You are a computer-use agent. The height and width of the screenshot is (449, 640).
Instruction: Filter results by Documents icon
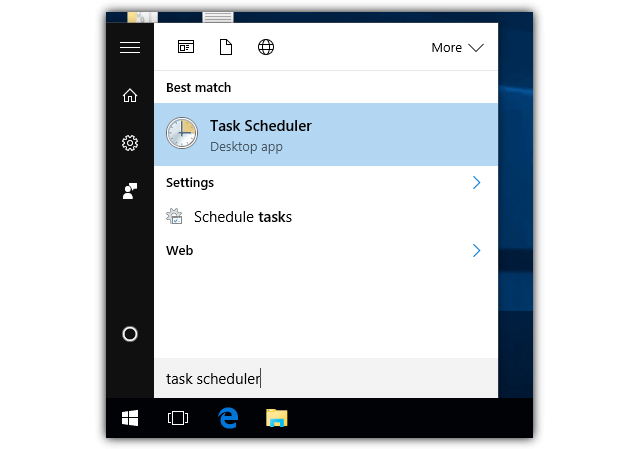(x=226, y=47)
